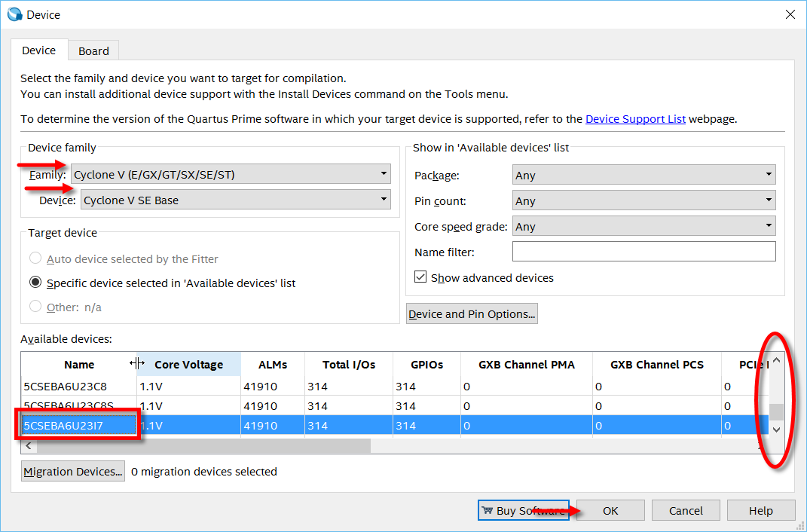The image size is (807, 532).
Task: Expand the Pin count dropdown
Action: 643,200
